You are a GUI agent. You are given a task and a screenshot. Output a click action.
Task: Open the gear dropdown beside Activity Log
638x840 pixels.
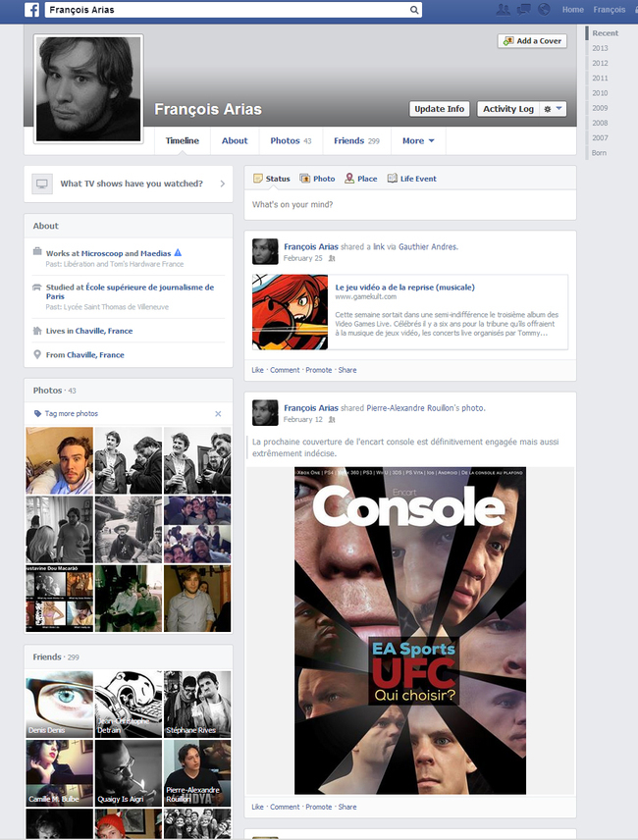click(553, 109)
